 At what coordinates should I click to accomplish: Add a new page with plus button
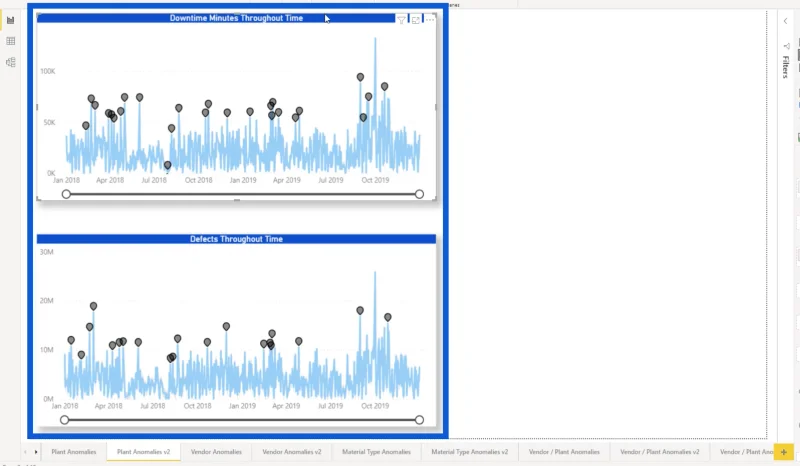tap(784, 452)
